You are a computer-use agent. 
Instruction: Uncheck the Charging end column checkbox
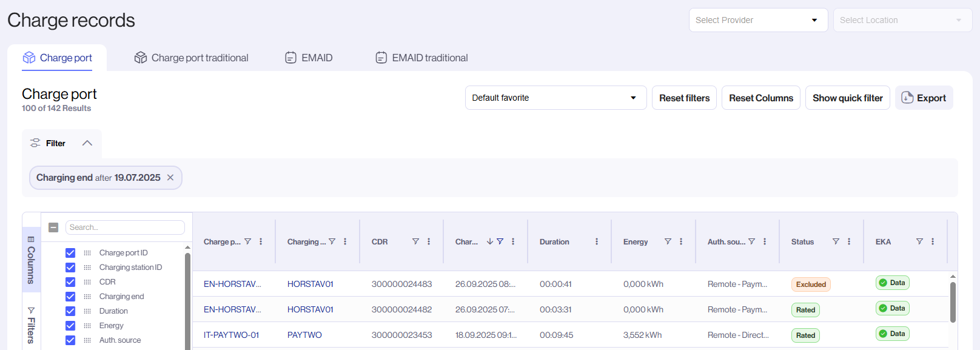pos(70,297)
